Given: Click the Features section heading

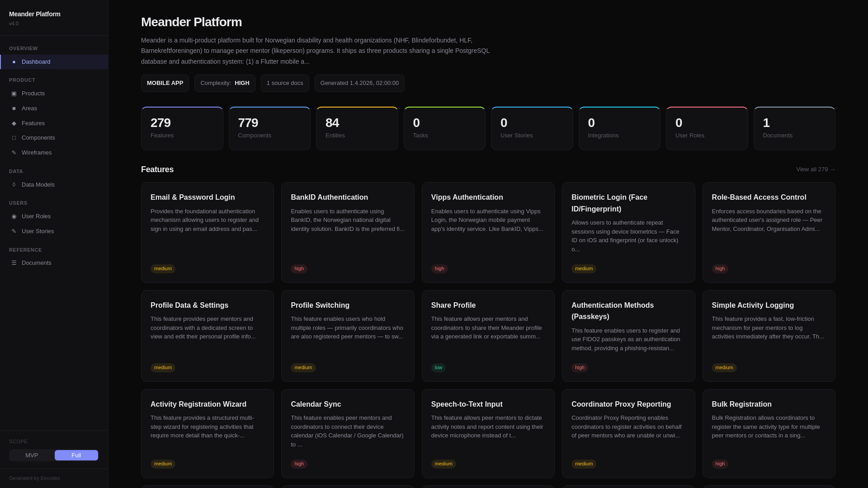Looking at the screenshot, I should pos(157,169).
